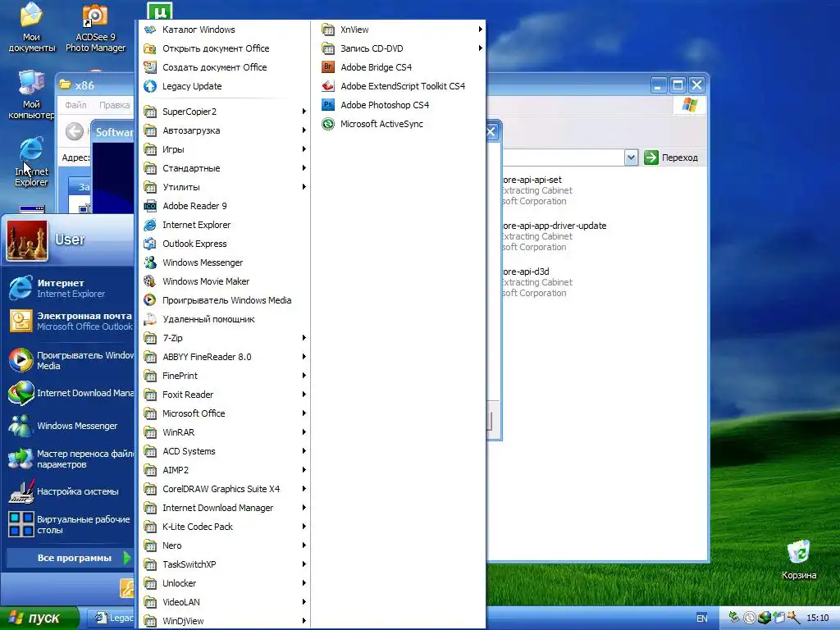840x630 pixels.
Task: Expand the Стандартные submenu
Action: (x=225, y=168)
